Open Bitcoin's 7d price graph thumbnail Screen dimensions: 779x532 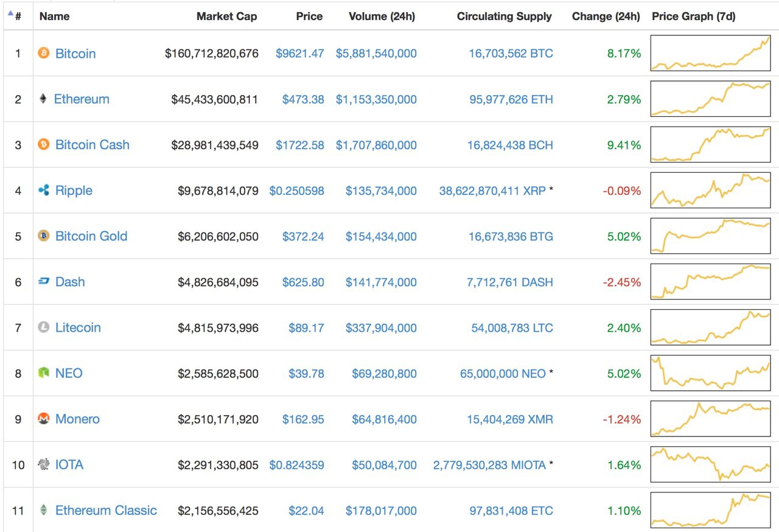pyautogui.click(x=710, y=53)
